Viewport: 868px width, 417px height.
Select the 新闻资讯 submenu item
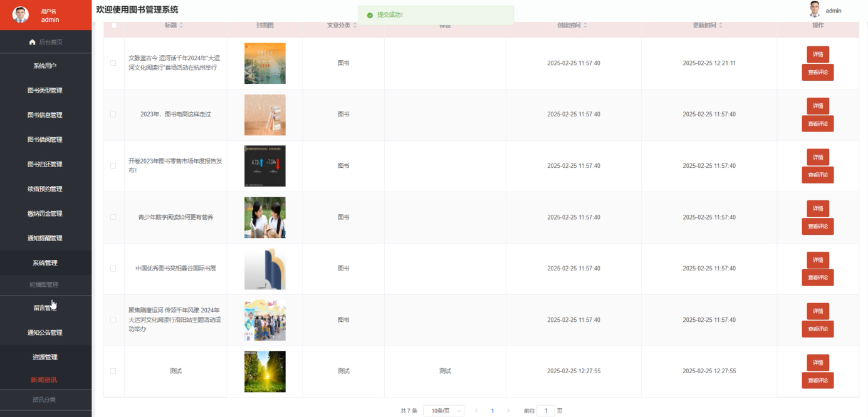46,380
